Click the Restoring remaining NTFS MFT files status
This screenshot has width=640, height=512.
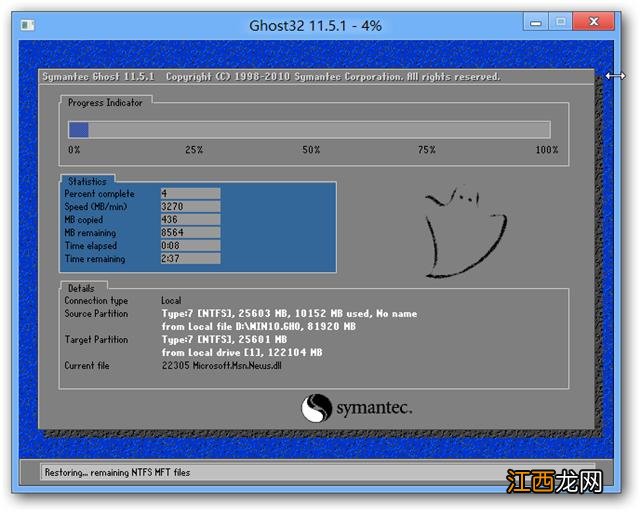tap(118, 472)
